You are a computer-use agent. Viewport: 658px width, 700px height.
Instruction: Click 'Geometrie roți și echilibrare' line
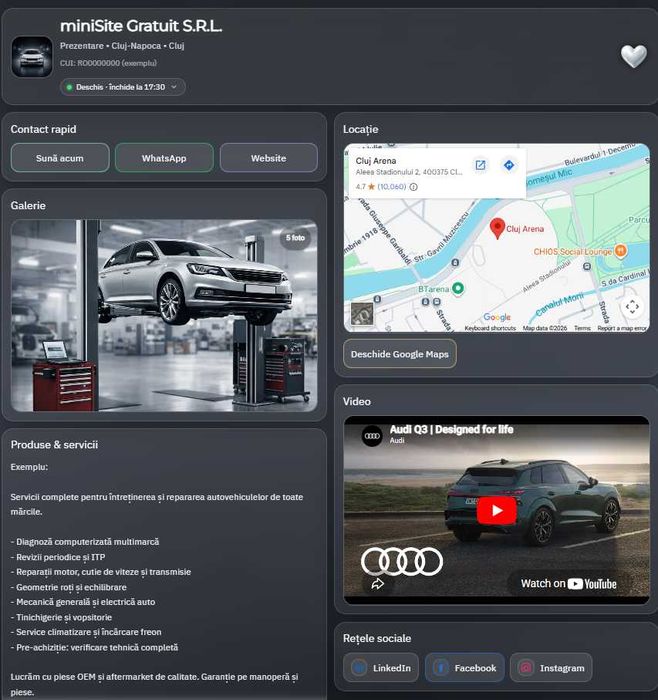[69, 588]
